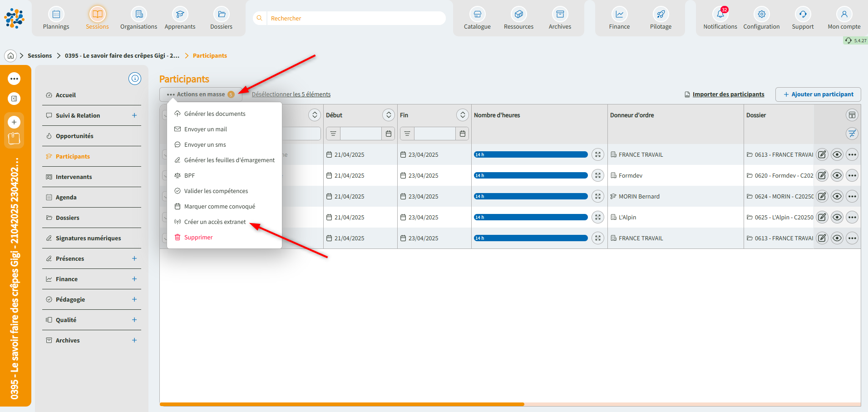Edit the MORIN Bernard participant row
868x412 pixels.
tap(822, 197)
